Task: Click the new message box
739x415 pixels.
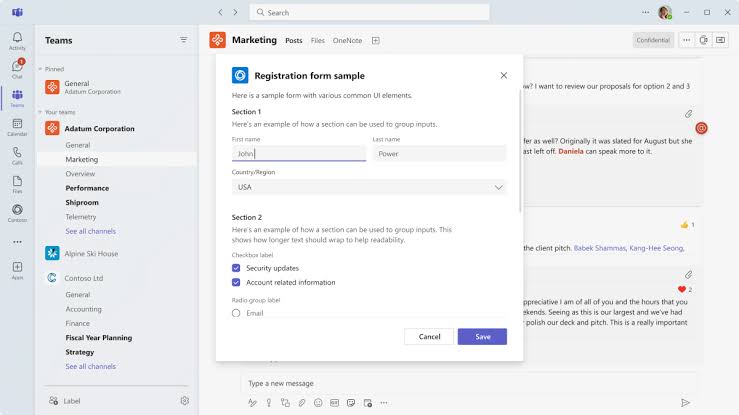Action: 466,383
